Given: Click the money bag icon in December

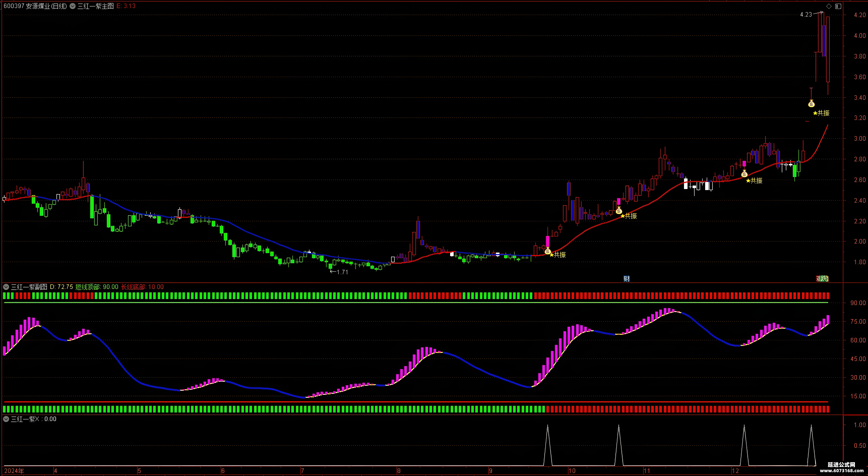Looking at the screenshot, I should 744,174.
